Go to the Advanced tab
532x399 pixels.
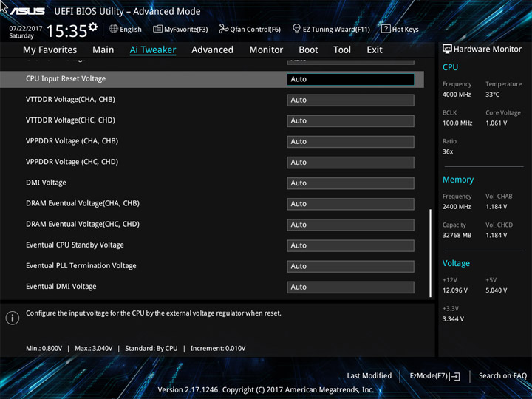pos(212,50)
